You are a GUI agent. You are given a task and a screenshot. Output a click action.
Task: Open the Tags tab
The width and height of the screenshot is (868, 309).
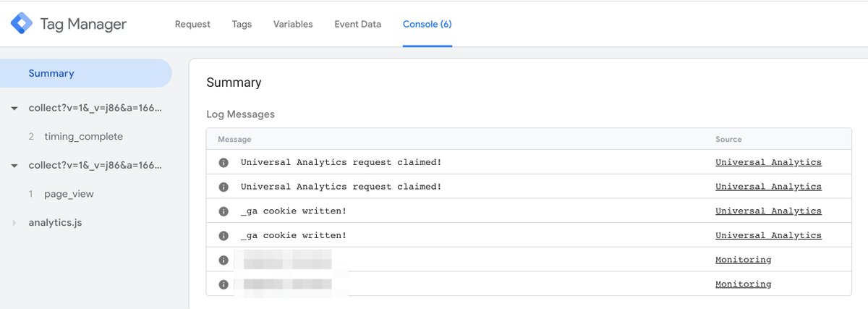[x=242, y=24]
